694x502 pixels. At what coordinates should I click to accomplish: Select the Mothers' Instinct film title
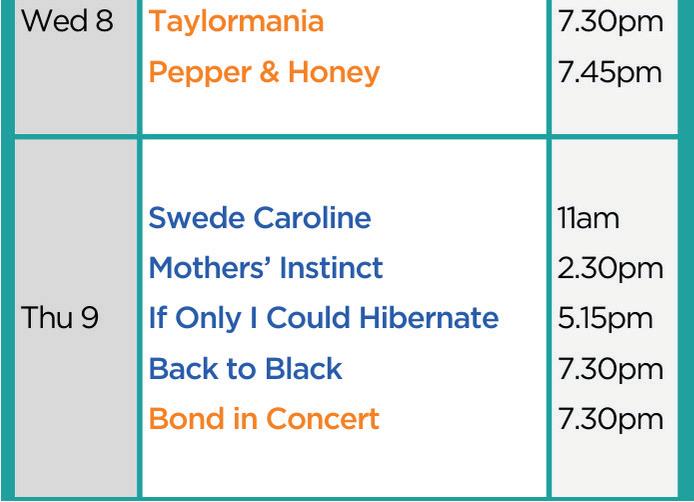265,268
